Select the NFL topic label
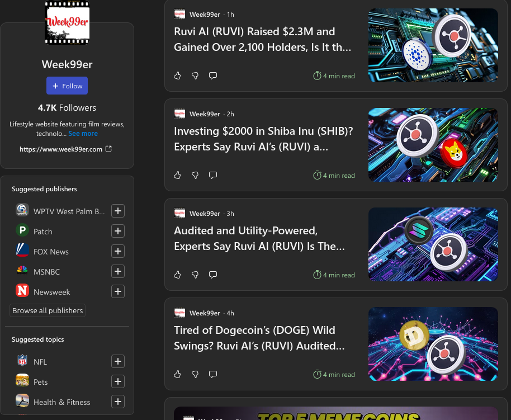The image size is (511, 420). tap(40, 362)
